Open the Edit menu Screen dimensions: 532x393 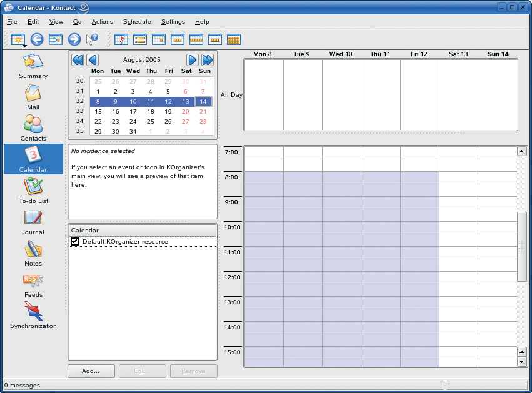pyautogui.click(x=33, y=22)
